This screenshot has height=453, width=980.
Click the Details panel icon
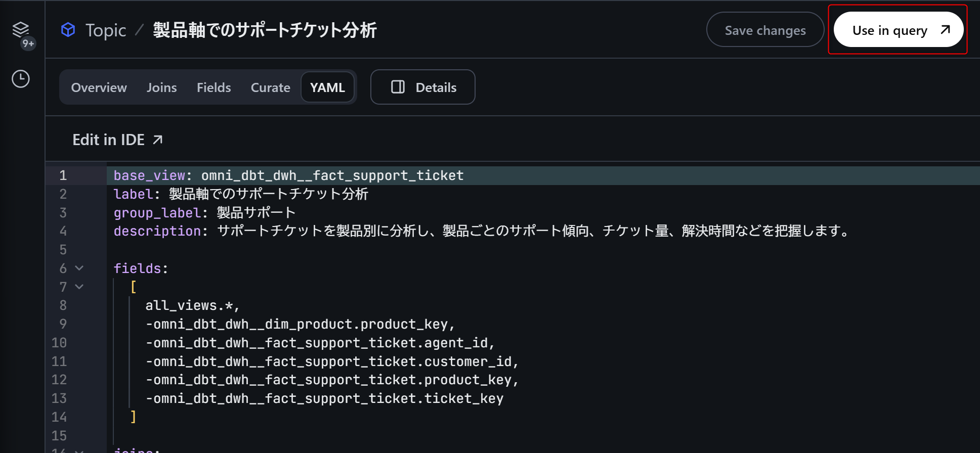(x=398, y=87)
